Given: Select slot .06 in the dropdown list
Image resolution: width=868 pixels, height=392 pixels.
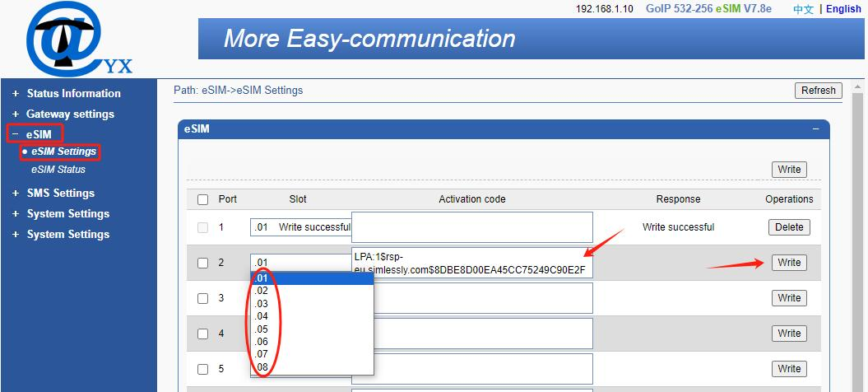Looking at the screenshot, I should pos(312,342).
